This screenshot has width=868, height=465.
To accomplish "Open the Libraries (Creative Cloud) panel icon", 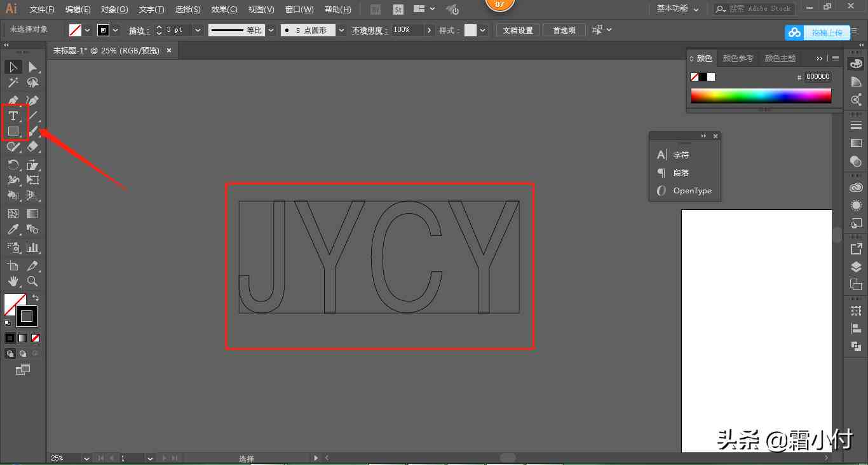I will pos(856,188).
